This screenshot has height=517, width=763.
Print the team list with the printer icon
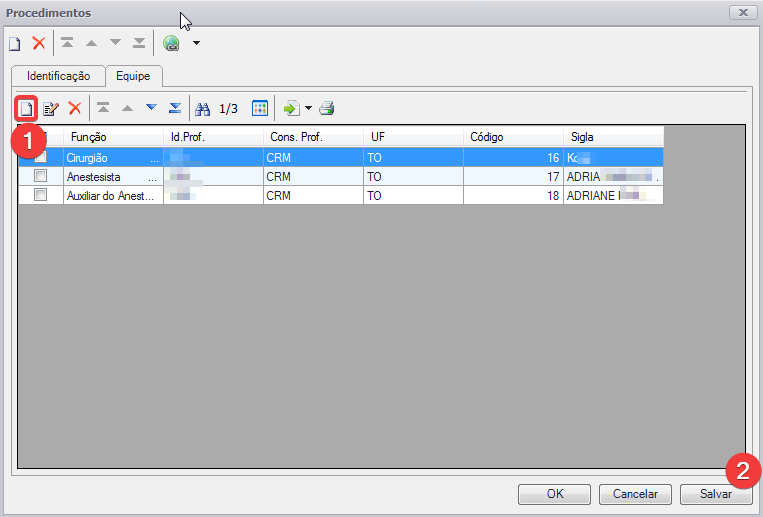(327, 108)
